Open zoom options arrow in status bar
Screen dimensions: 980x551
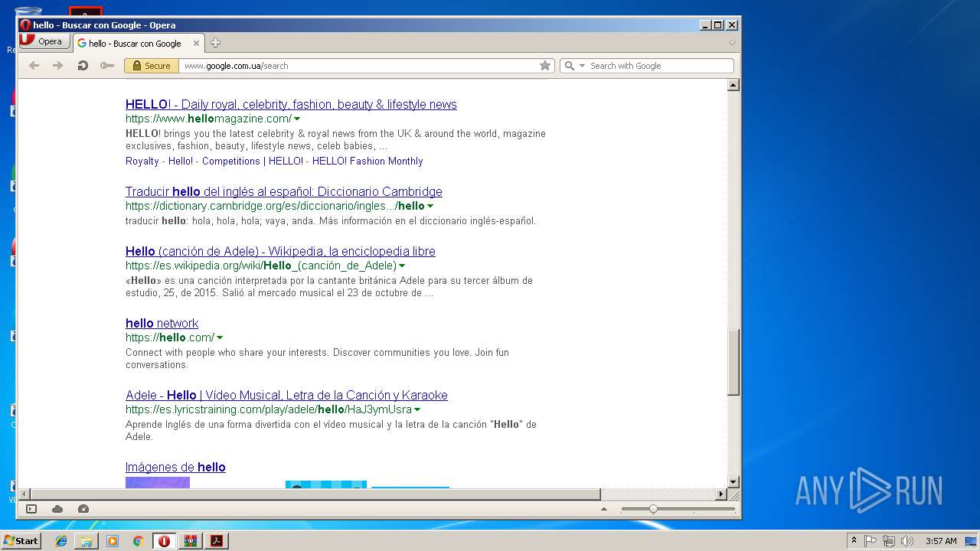pos(603,509)
